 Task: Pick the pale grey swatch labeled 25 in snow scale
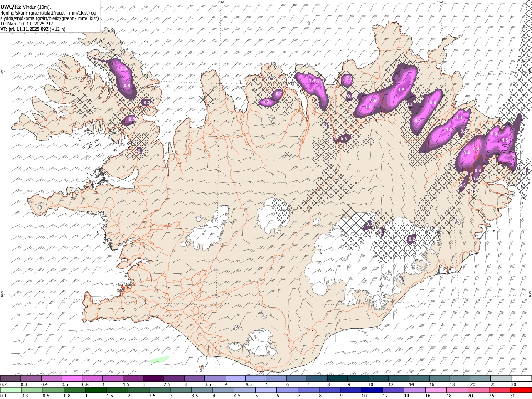(x=500, y=378)
